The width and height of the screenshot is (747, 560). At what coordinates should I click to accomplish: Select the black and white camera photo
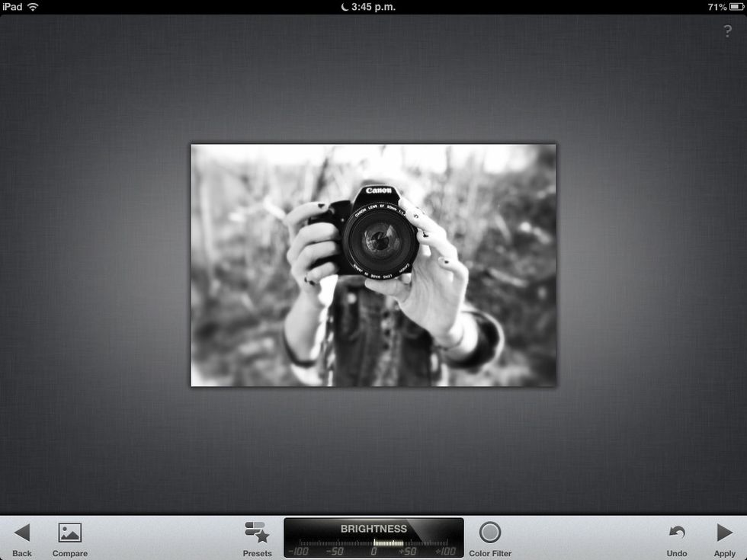tap(373, 265)
